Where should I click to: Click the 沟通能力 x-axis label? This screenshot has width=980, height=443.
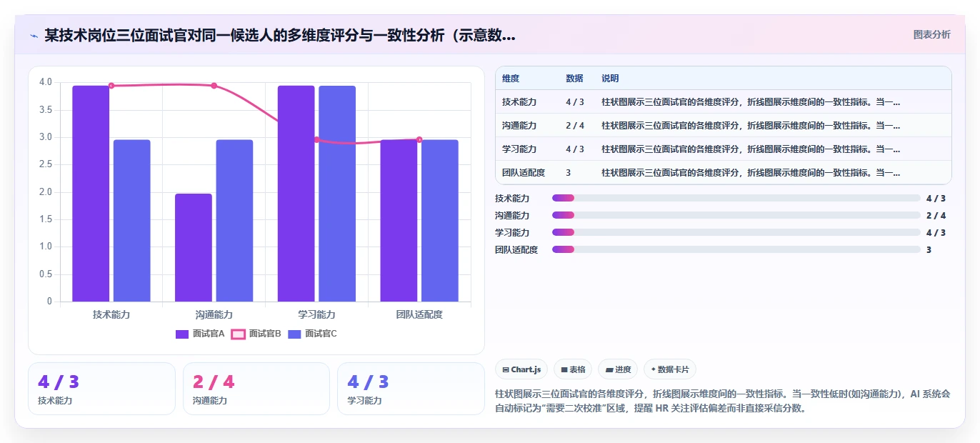tap(214, 314)
